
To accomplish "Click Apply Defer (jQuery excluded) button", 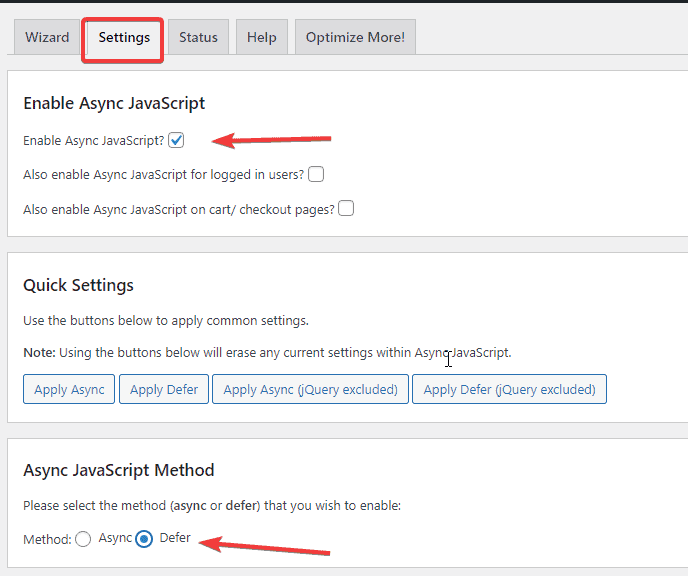I will click(509, 389).
